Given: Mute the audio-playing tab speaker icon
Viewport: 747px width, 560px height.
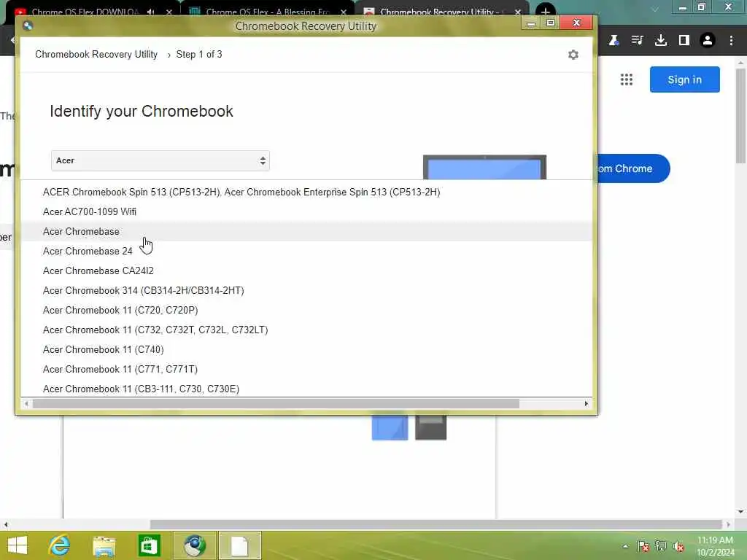Looking at the screenshot, I should click(x=151, y=12).
